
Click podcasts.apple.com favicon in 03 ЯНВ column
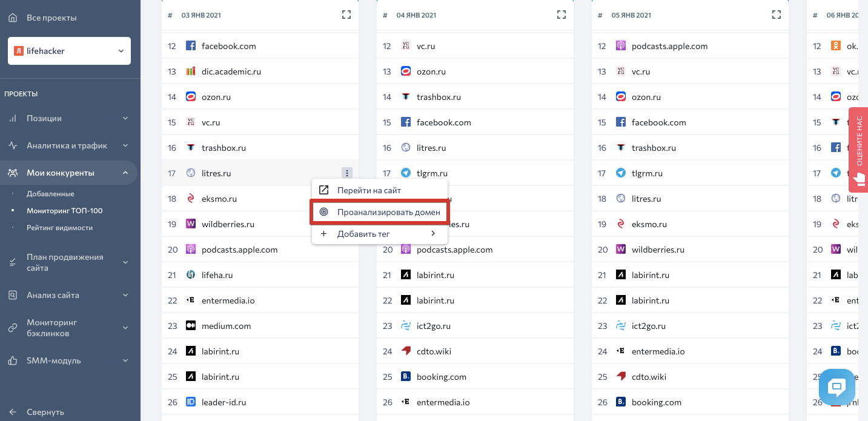[x=191, y=250]
